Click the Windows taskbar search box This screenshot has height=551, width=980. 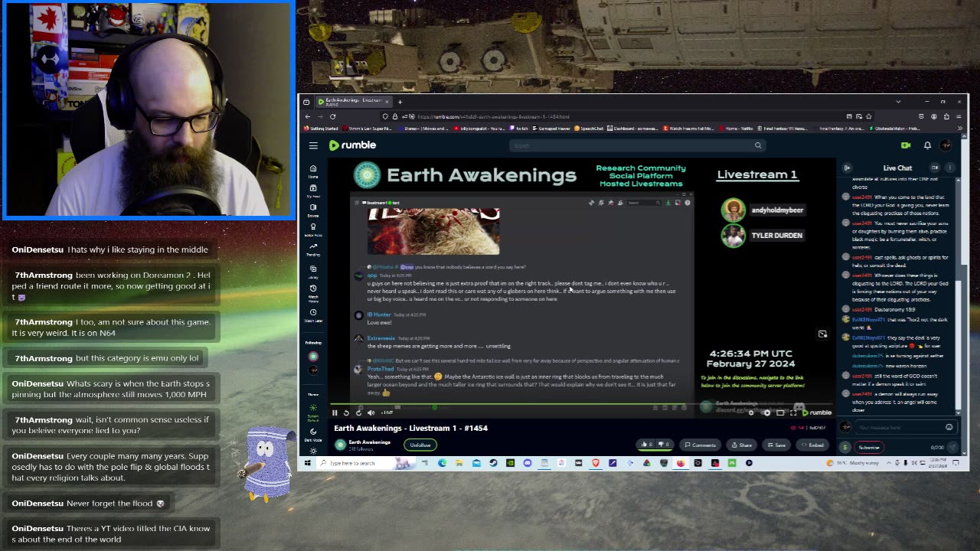click(366, 463)
